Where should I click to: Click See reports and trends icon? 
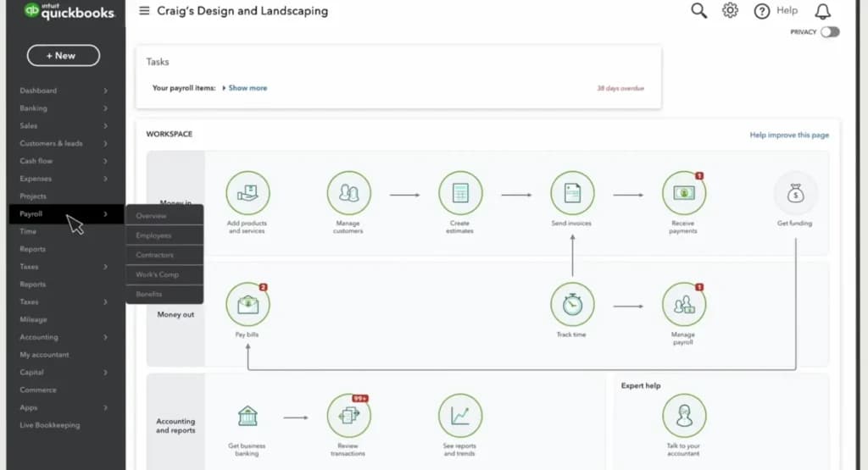(x=460, y=416)
